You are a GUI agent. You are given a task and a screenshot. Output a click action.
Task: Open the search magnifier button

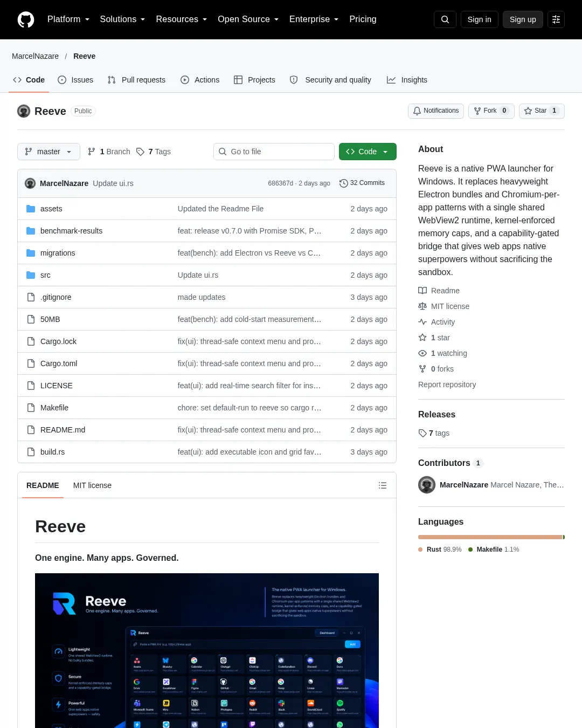(445, 19)
